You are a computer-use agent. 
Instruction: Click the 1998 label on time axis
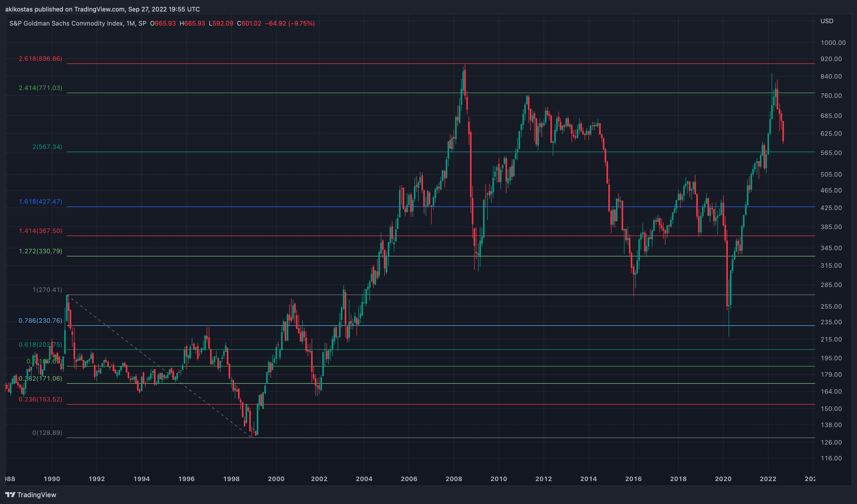tap(231, 479)
